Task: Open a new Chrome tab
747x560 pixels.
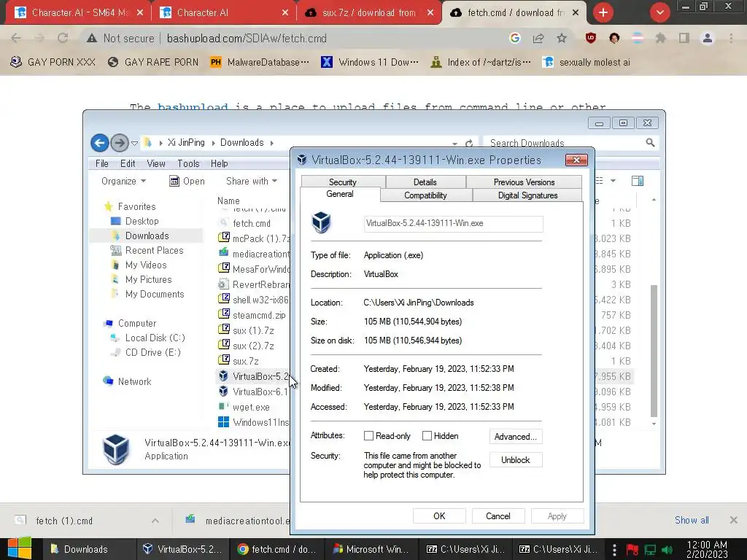Action: [603, 12]
